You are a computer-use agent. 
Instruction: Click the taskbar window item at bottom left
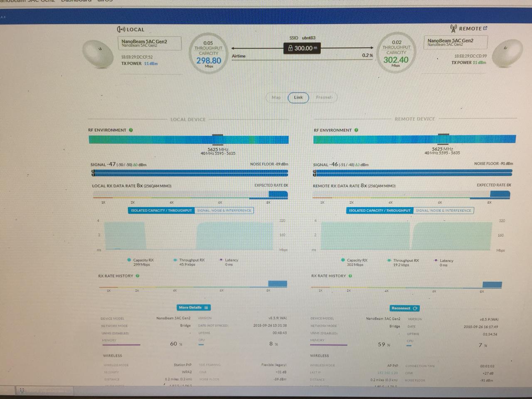tap(44, 391)
